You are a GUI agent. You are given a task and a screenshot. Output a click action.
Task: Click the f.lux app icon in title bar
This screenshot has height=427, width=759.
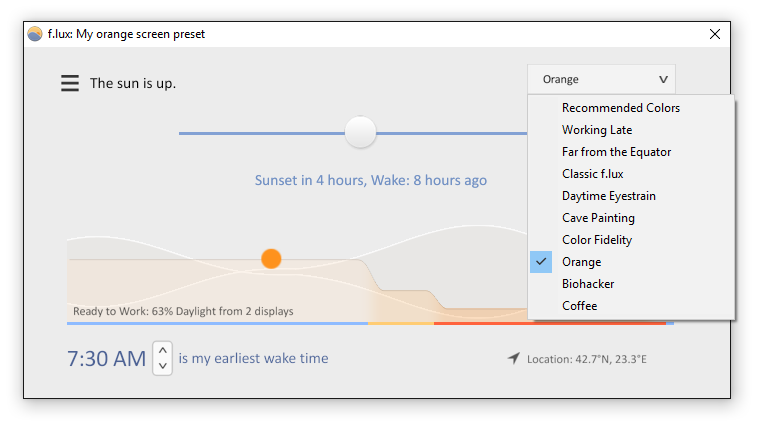pyautogui.click(x=35, y=34)
